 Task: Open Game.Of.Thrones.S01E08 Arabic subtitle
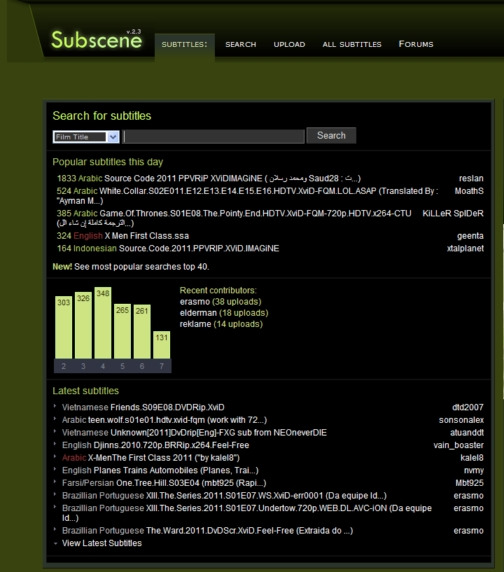pyautogui.click(x=234, y=218)
